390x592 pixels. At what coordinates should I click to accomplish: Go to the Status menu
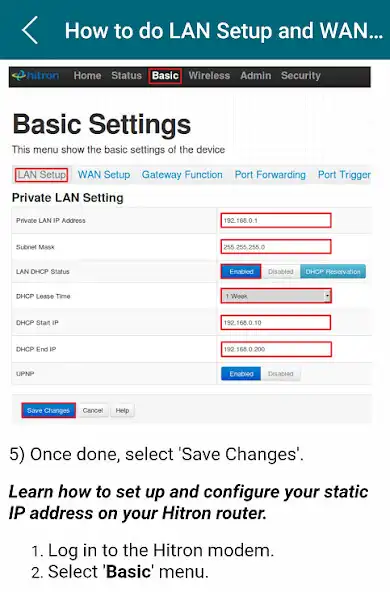point(126,76)
